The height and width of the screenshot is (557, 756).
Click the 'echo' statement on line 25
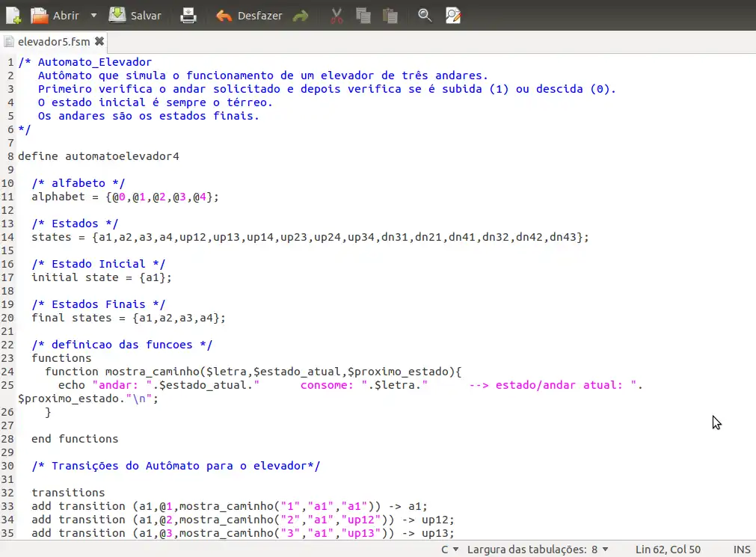pos(351,385)
